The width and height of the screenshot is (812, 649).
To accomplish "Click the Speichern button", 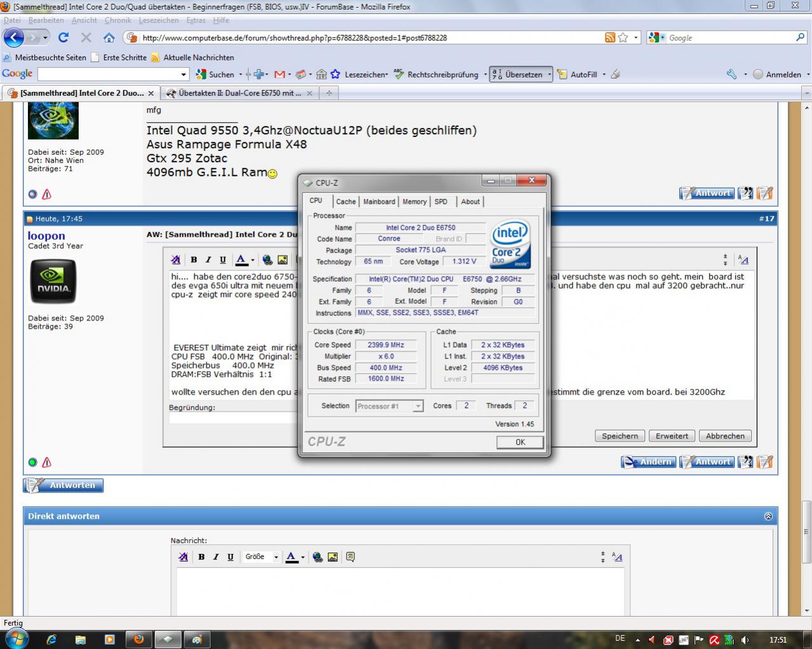I will coord(620,436).
